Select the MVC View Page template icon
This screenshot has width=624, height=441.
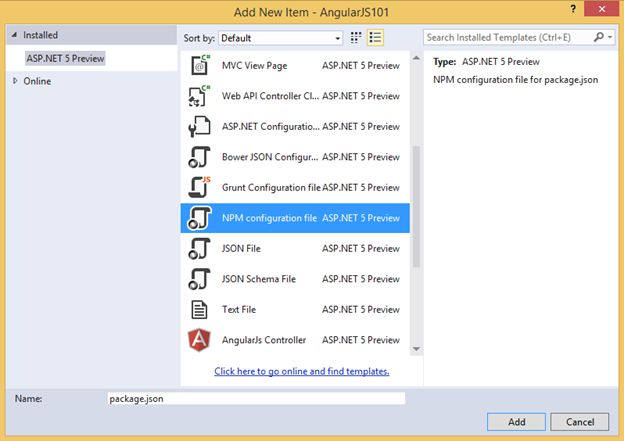(200, 65)
